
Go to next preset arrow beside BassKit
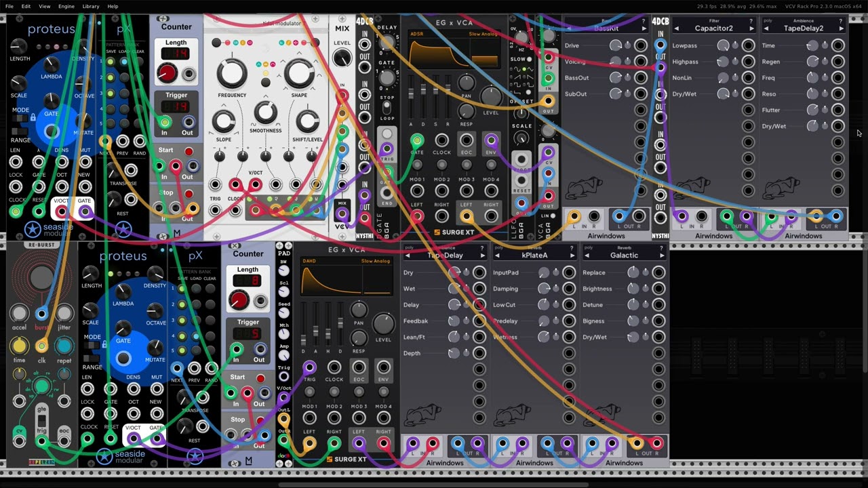pyautogui.click(x=644, y=28)
